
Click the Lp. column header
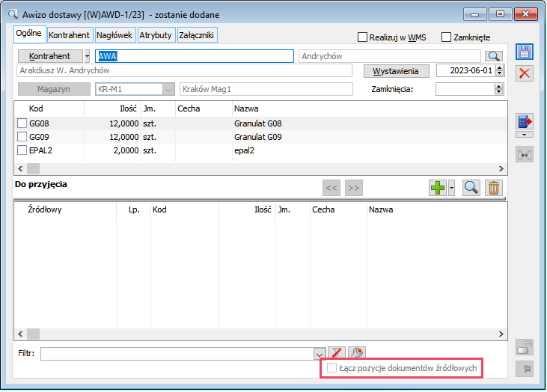(x=134, y=209)
